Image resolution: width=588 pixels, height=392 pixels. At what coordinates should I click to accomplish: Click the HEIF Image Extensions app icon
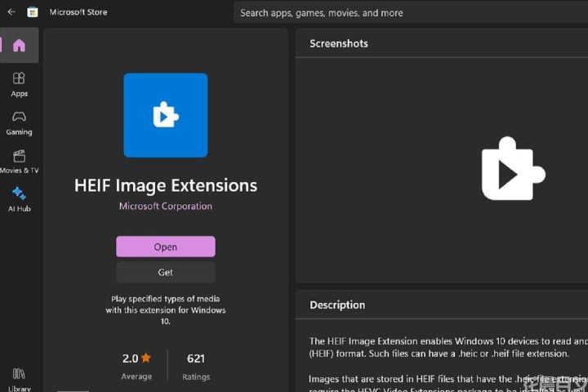coord(166,115)
